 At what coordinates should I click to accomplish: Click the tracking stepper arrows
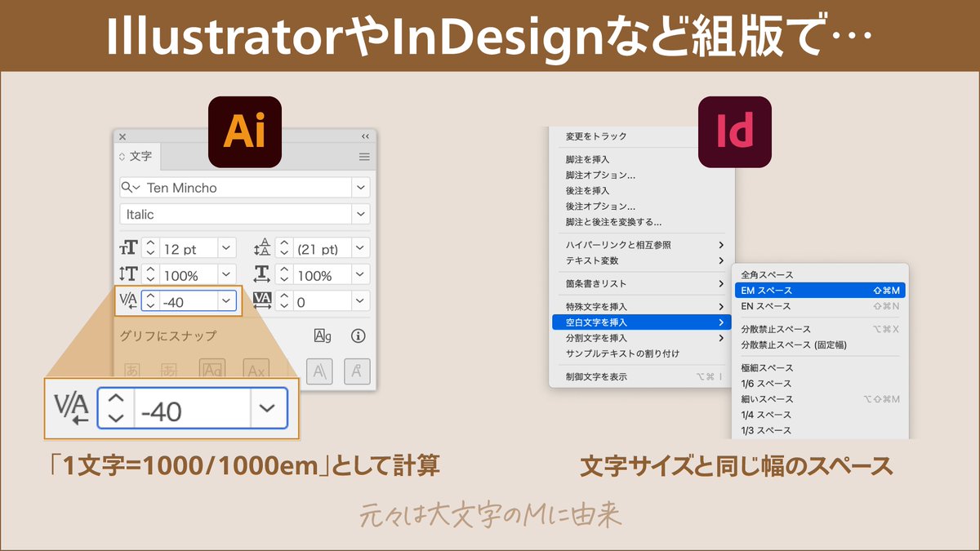[283, 301]
